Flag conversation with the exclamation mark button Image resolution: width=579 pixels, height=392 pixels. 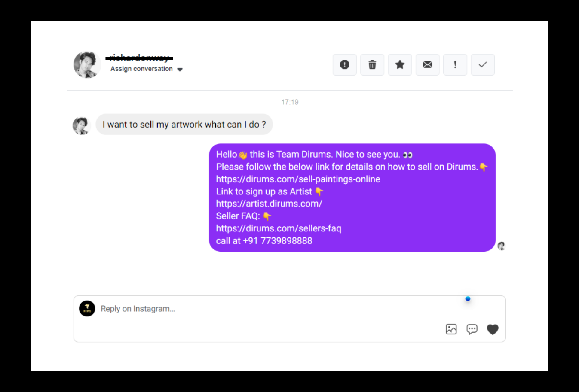[455, 65]
